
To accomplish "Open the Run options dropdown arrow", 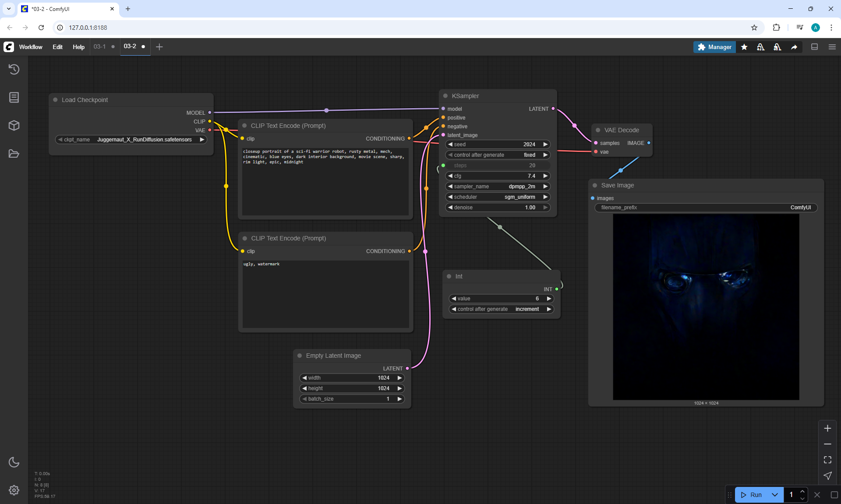I will click(775, 495).
